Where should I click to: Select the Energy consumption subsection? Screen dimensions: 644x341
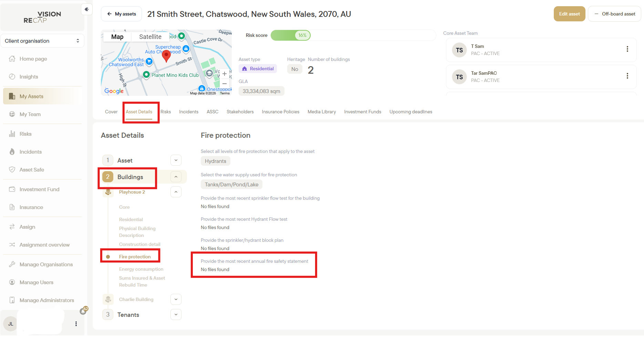click(x=141, y=269)
